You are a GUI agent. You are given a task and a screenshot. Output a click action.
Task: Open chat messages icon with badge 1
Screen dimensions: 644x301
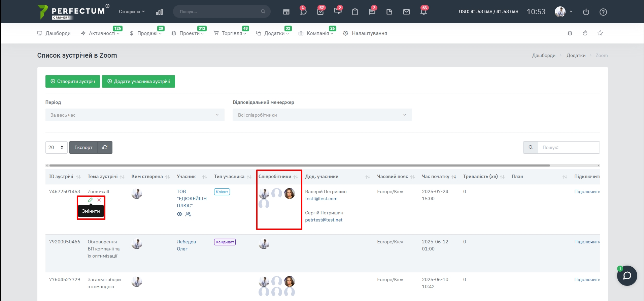point(303,11)
